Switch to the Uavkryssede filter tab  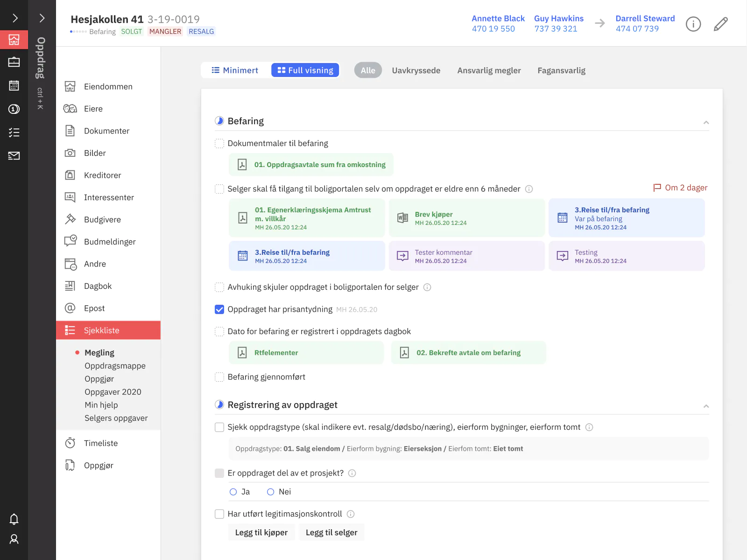tap(416, 70)
